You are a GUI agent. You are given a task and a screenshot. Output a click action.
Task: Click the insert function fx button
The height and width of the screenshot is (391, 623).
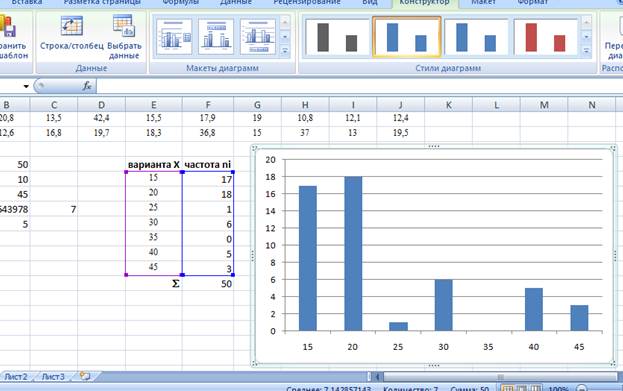coord(87,86)
